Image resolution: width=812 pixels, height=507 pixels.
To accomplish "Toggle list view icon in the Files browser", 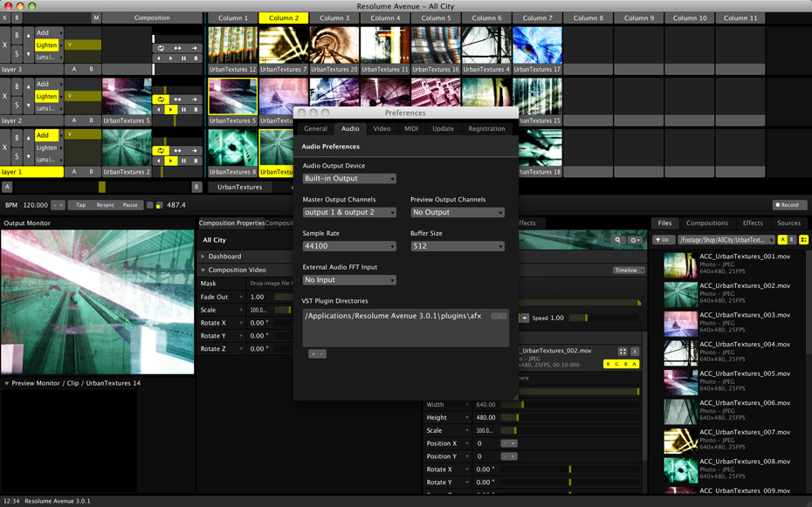I will 804,239.
